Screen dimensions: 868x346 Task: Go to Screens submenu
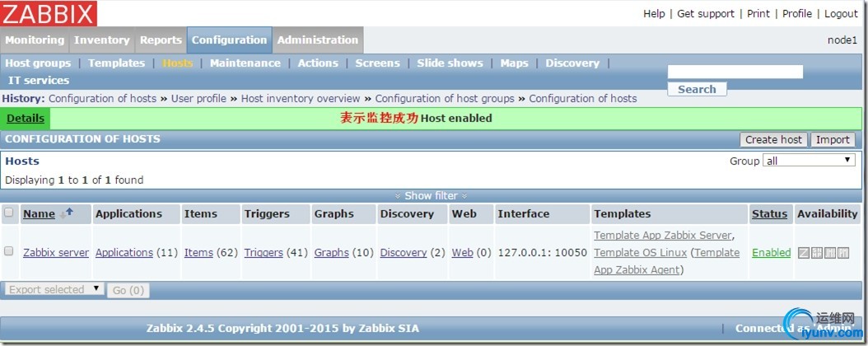coord(377,63)
